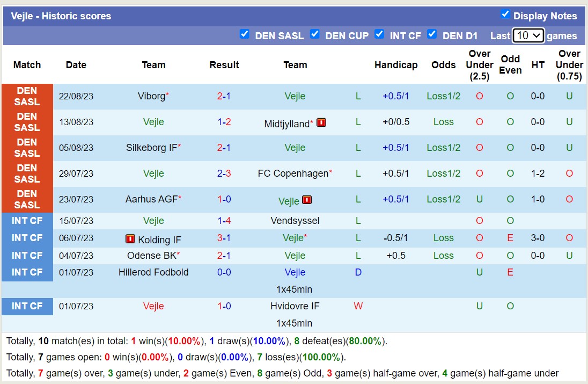Click the red card icon next to Midtjylland
Viewport: 588px width, 384px height.
[x=321, y=122]
